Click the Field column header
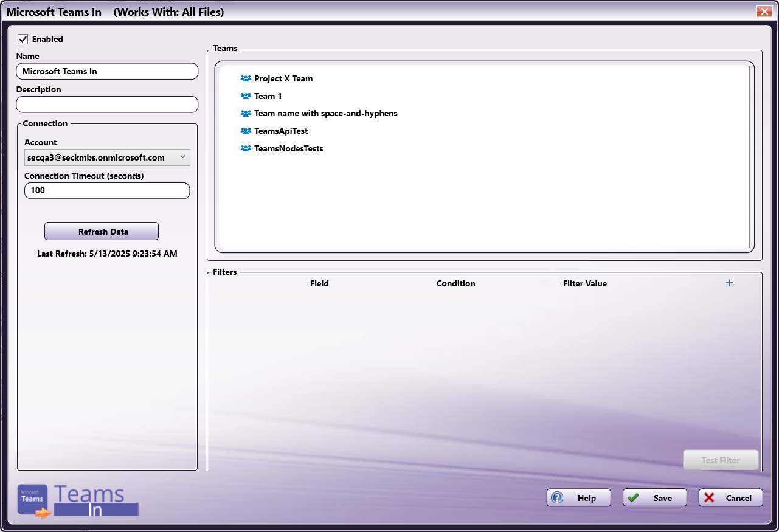779x532 pixels. (x=319, y=283)
